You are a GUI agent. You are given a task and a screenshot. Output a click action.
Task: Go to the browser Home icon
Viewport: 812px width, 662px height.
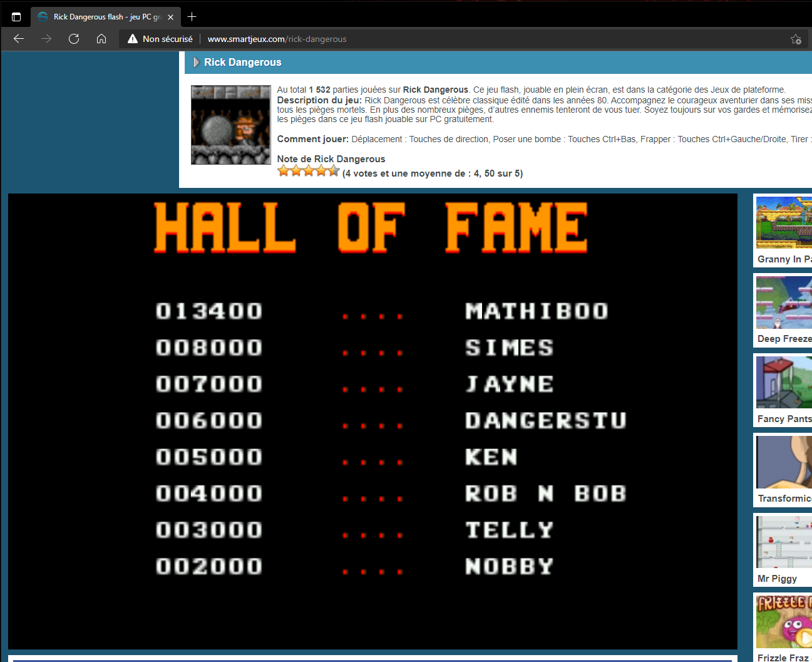coord(101,39)
